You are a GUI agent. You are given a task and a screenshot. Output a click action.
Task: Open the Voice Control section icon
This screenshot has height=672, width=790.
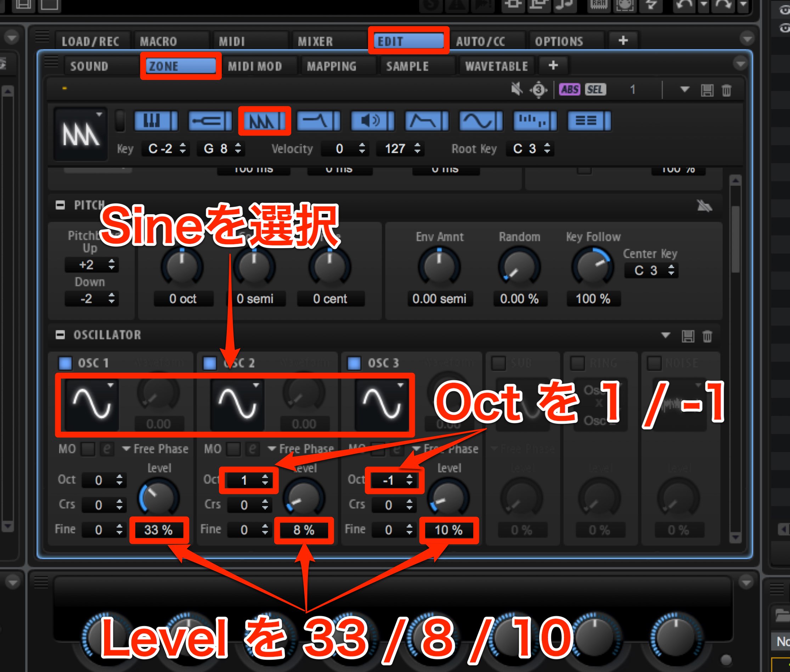click(156, 121)
